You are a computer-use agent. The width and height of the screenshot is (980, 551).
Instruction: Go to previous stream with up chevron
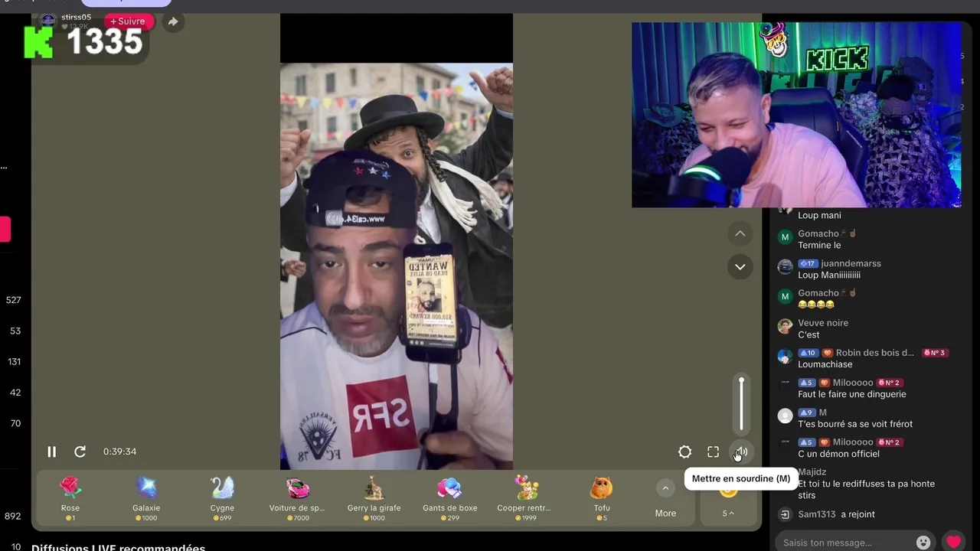pos(740,233)
